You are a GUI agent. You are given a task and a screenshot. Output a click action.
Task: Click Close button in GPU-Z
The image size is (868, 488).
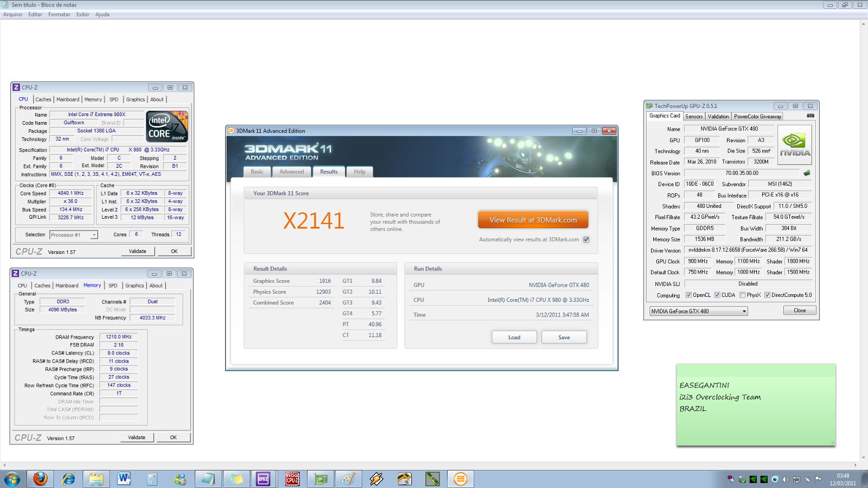click(x=800, y=310)
